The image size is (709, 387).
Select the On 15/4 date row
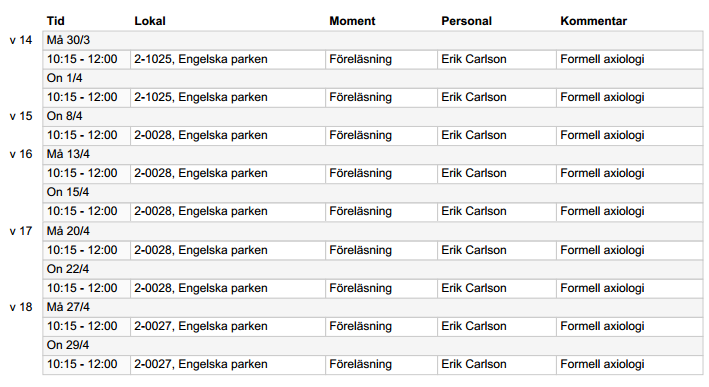[373, 192]
